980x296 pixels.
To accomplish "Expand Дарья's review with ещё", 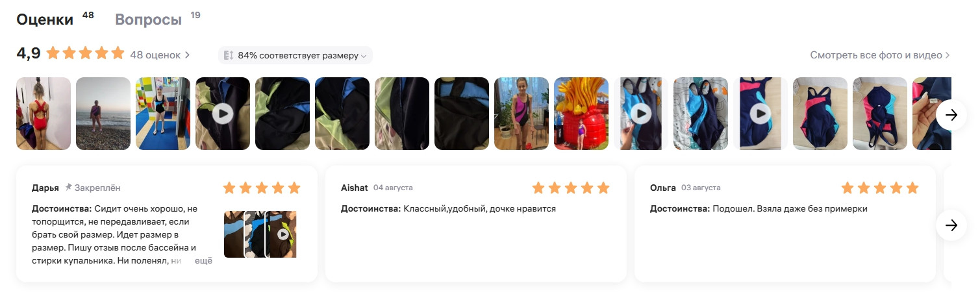I will (x=204, y=261).
